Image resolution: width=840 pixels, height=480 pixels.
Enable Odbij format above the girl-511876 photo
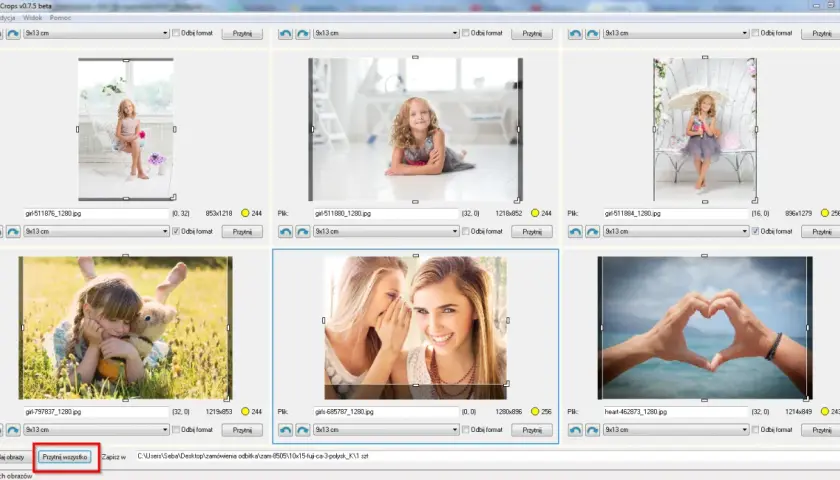(176, 33)
